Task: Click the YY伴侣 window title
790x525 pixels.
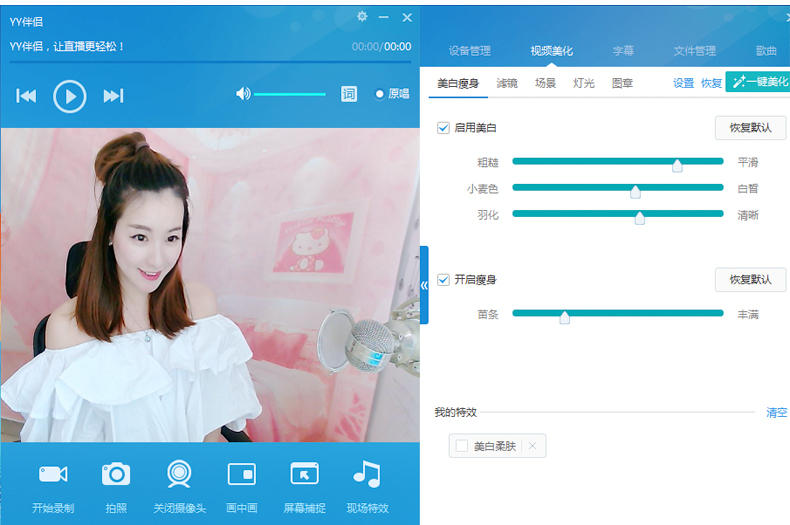Action: [x=26, y=22]
